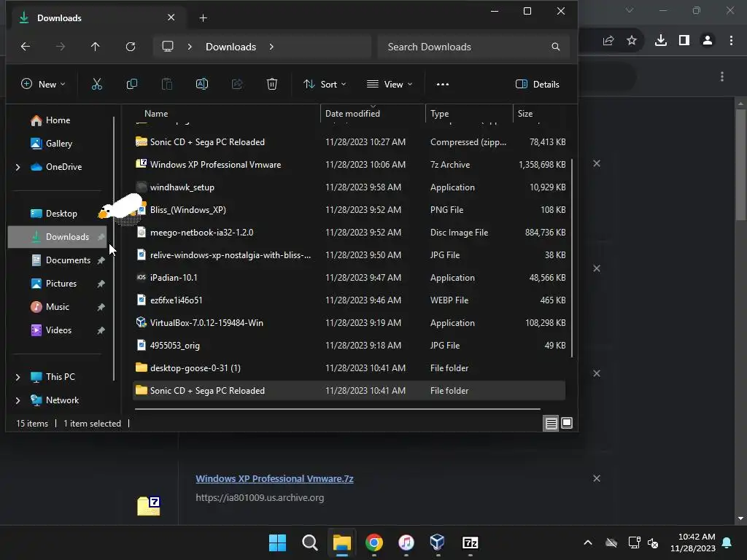Click the Copy icon in toolbar

click(x=132, y=85)
